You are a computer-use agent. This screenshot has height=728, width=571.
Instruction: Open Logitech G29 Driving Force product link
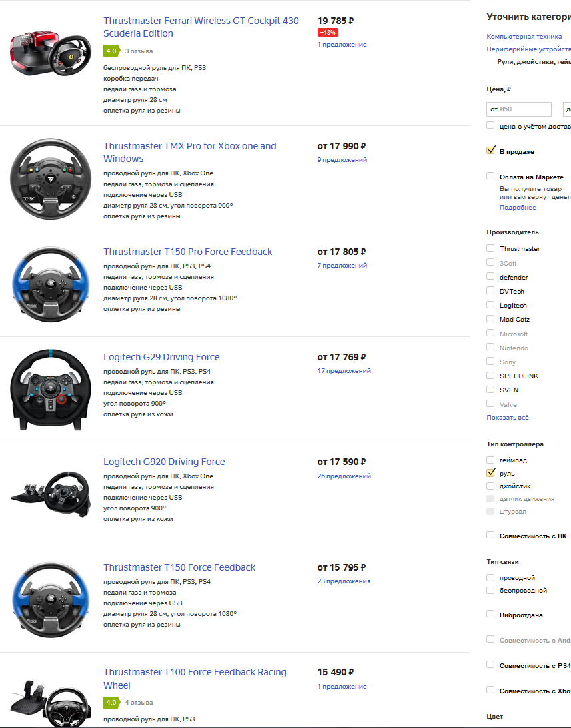[161, 357]
